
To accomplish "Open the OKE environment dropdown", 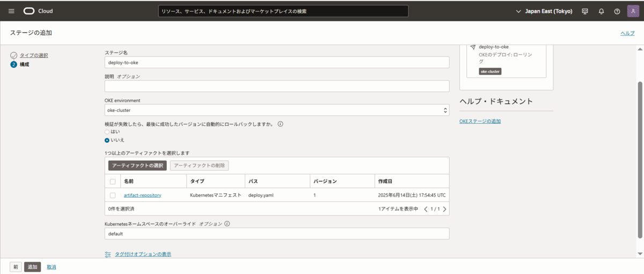I will tap(277, 110).
